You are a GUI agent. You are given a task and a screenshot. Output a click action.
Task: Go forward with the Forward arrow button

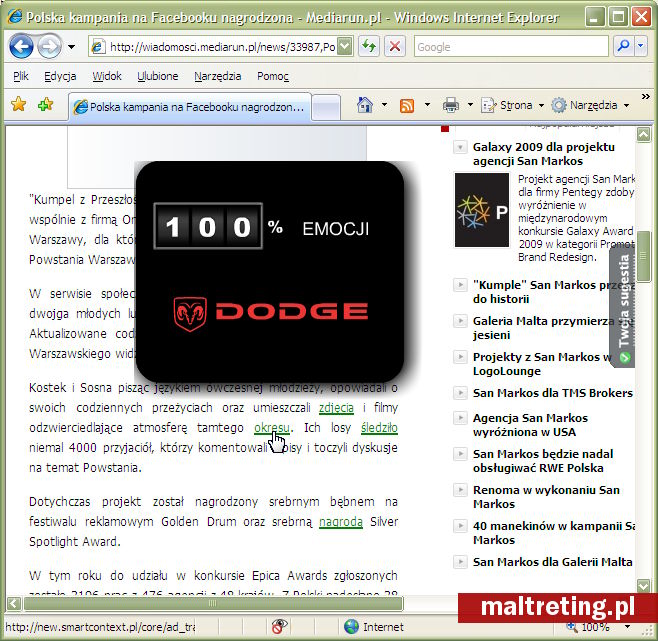click(50, 46)
